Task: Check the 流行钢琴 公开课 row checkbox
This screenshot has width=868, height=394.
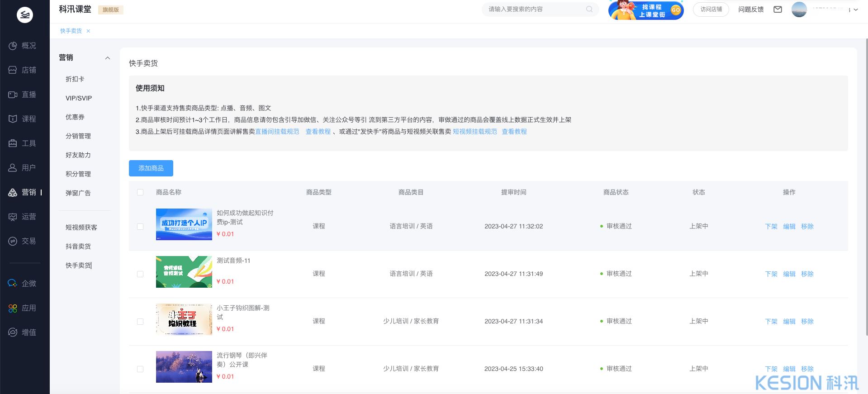Action: coord(140,369)
